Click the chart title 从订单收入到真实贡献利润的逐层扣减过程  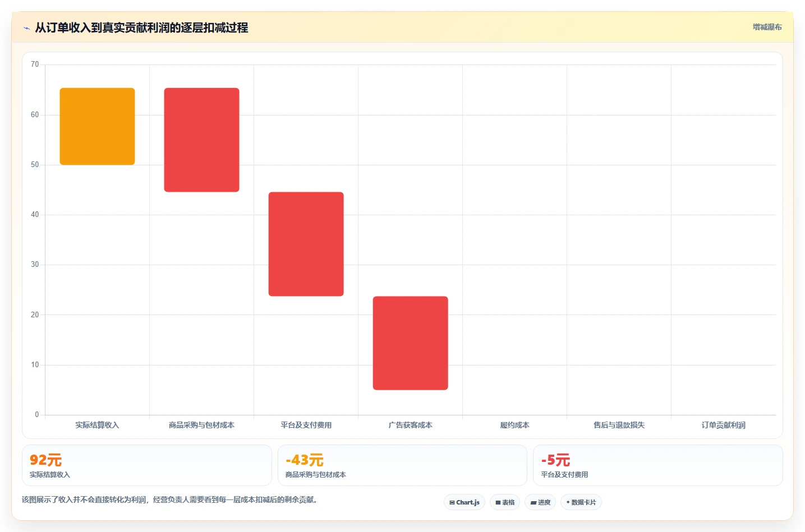pos(141,27)
